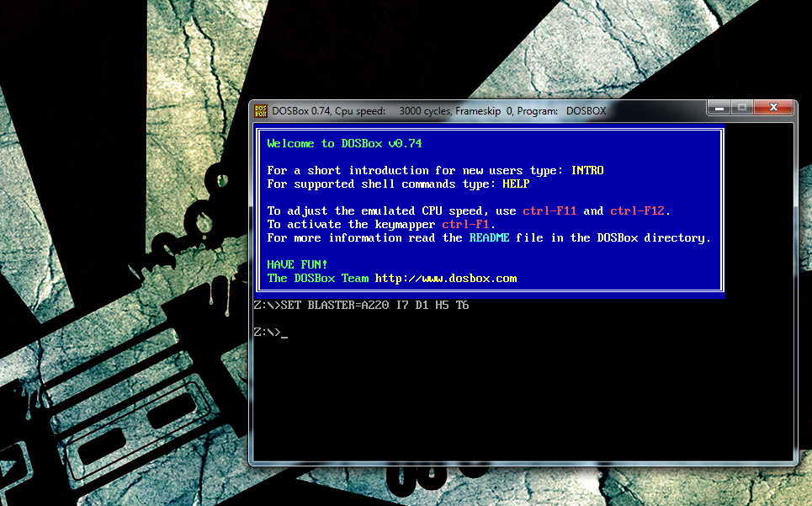812x506 pixels.
Task: Click the red ctrl-F12 shortcut text
Action: pos(637,210)
